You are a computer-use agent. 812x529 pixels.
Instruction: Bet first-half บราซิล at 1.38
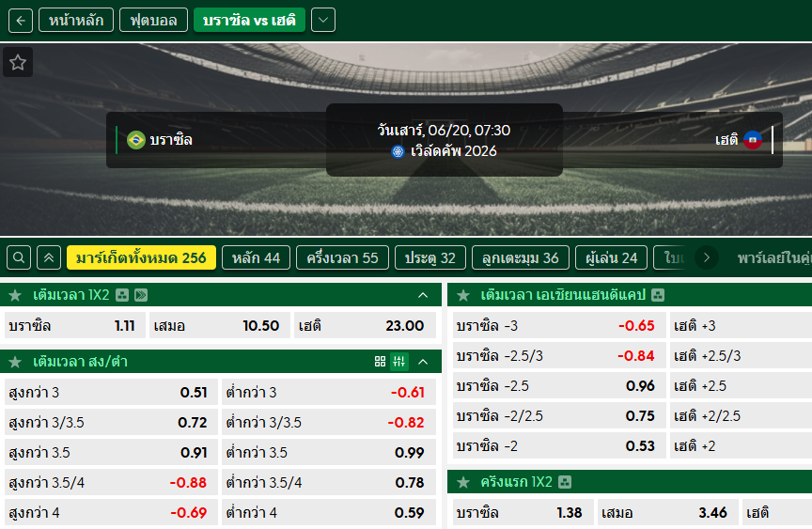pyautogui.click(x=523, y=512)
